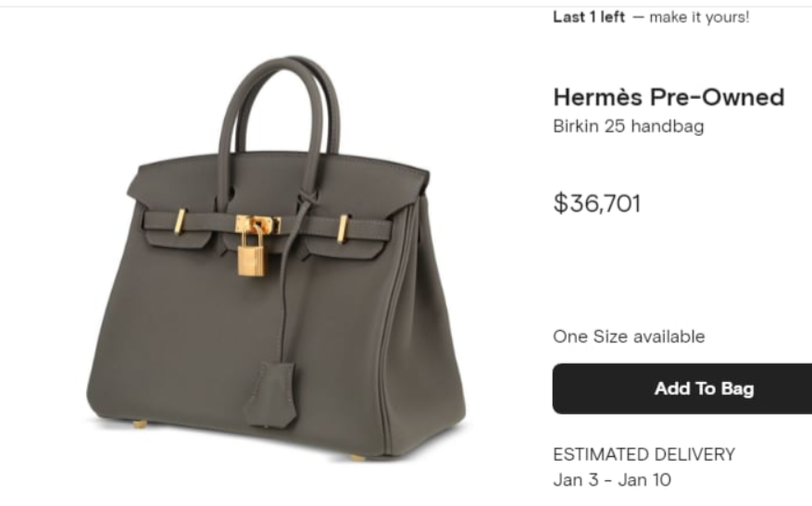812x506 pixels.
Task: Click the left gold strap plate
Action: [180, 221]
